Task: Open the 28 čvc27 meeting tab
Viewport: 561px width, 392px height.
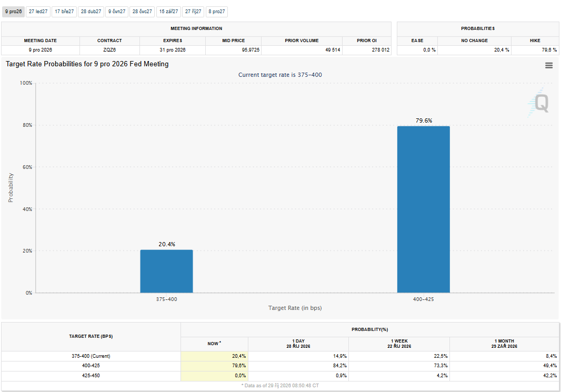Action: tap(142, 12)
